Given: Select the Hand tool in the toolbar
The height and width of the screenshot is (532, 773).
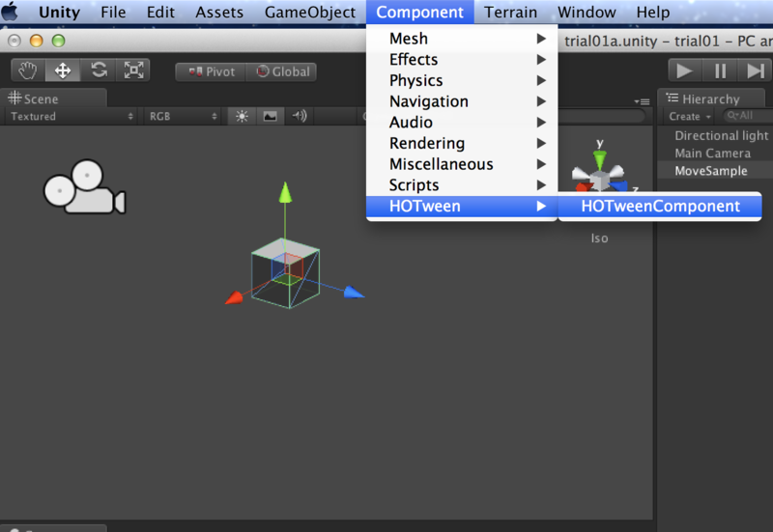Looking at the screenshot, I should [28, 70].
